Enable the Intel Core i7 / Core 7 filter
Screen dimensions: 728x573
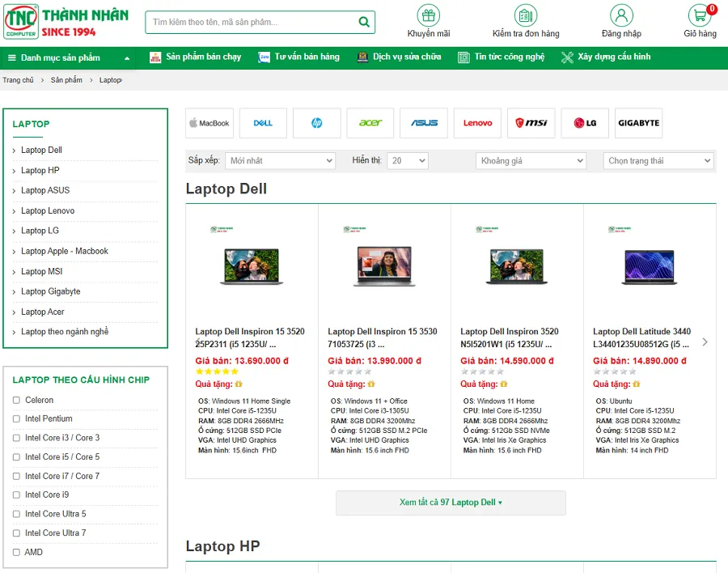16,477
